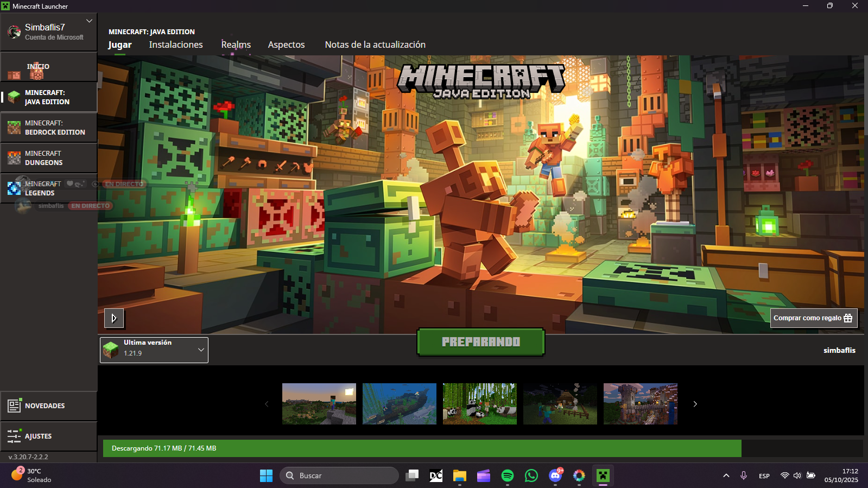Open Spotify from the taskbar
The height and width of the screenshot is (488, 868).
[508, 476]
